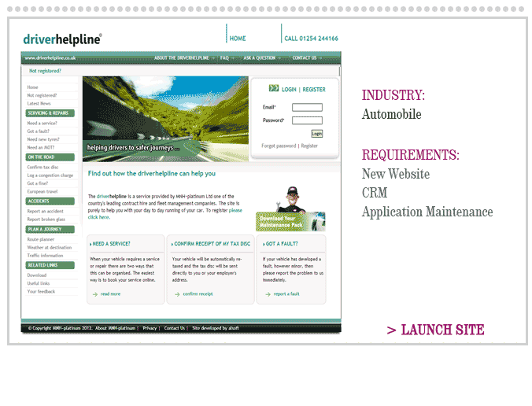
Task: Open the Privacy link in the footer
Action: pos(150,328)
